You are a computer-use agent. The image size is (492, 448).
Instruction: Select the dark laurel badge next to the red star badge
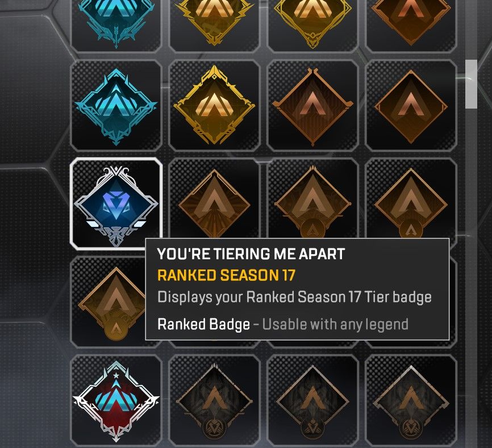[214, 401]
